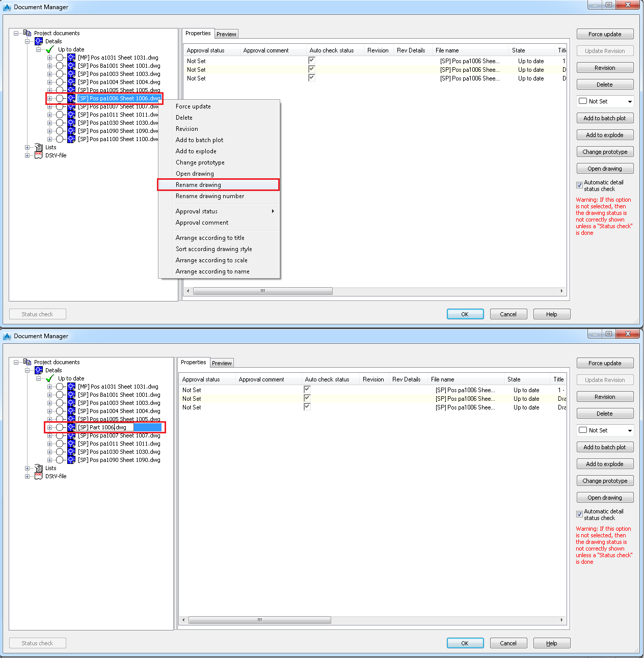Click drawing icon of Pos pa1007 in lower window
The image size is (644, 658).
(x=71, y=435)
